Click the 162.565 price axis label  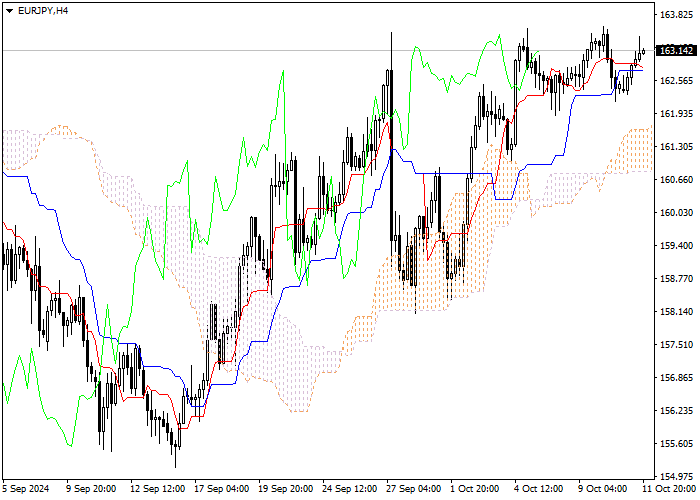676,80
